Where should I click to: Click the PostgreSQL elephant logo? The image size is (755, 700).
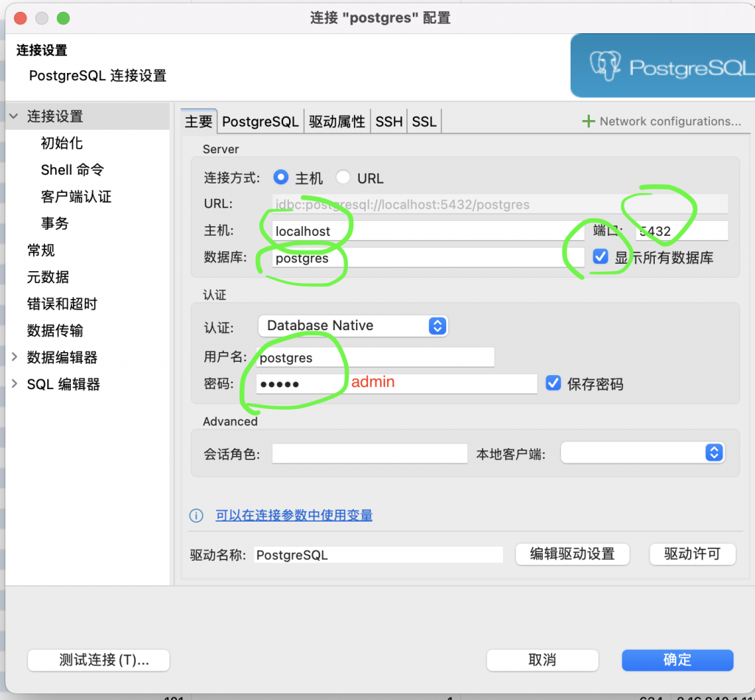point(605,65)
